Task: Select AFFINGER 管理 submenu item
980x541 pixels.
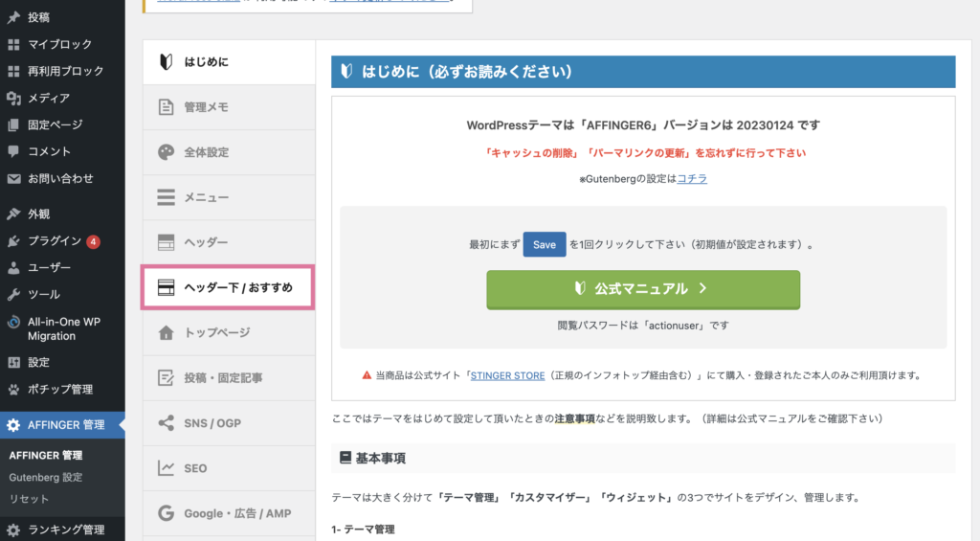Action: click(x=46, y=456)
